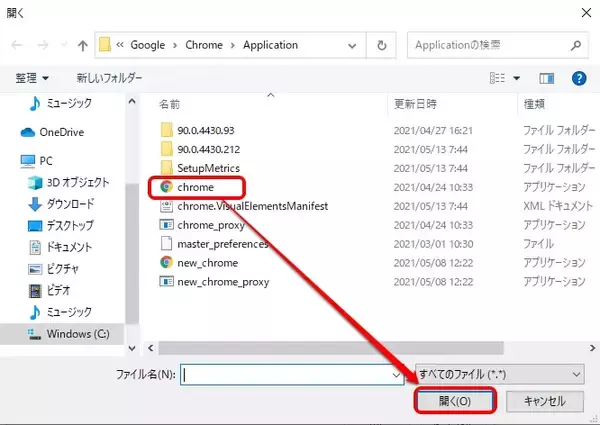Click the back navigation arrow
Viewport: 600px width, 425px height.
click(x=17, y=45)
